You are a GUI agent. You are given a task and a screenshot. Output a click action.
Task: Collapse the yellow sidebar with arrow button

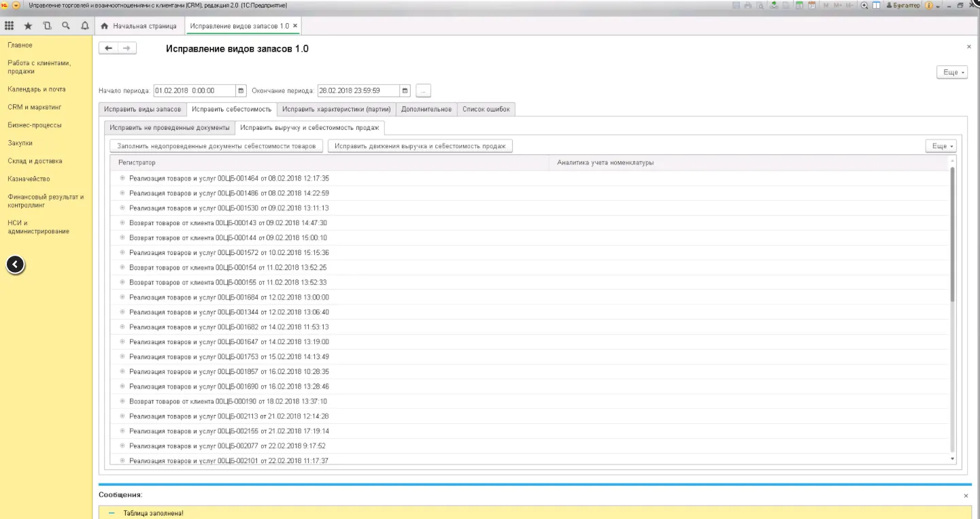pyautogui.click(x=16, y=265)
